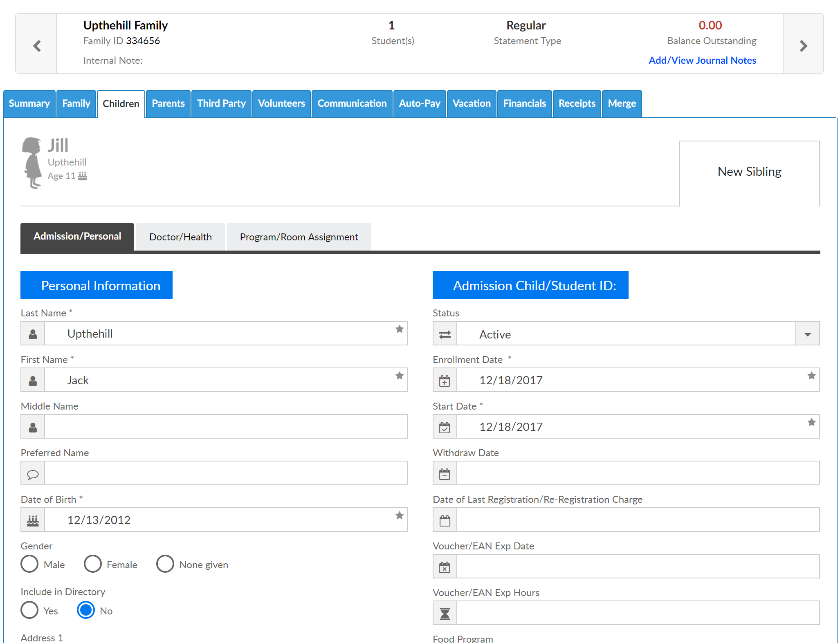Open the Status dropdown arrow
The image size is (840, 643).
pyautogui.click(x=807, y=334)
